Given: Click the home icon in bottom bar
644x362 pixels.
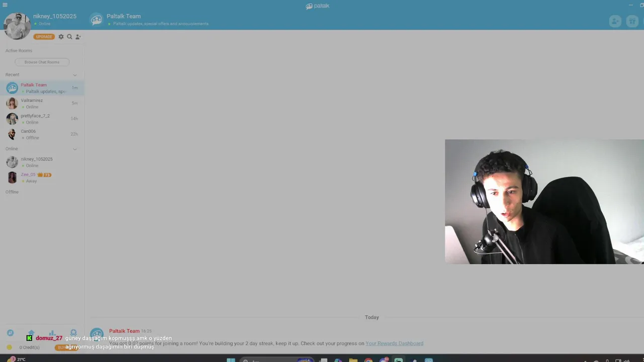Looking at the screenshot, I should click(31, 333).
